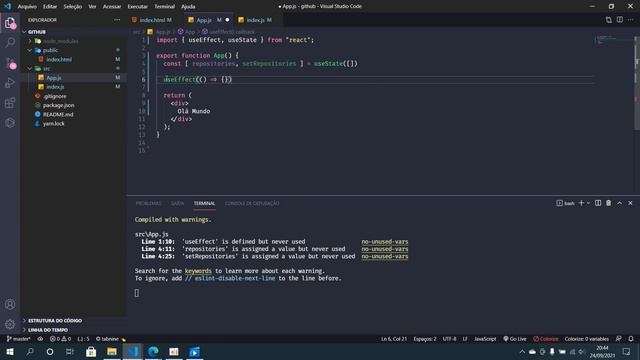Click the editor vertical scrollbar

(x=637, y=82)
